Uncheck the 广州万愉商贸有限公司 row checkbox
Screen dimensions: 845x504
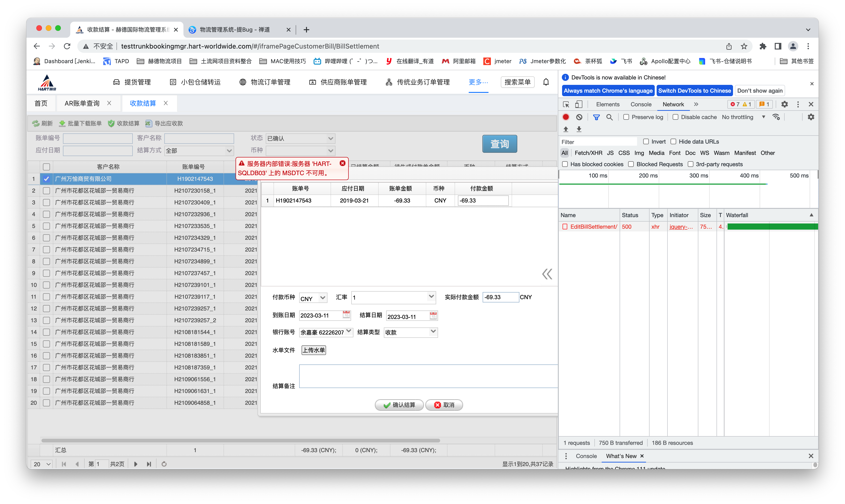(46, 179)
